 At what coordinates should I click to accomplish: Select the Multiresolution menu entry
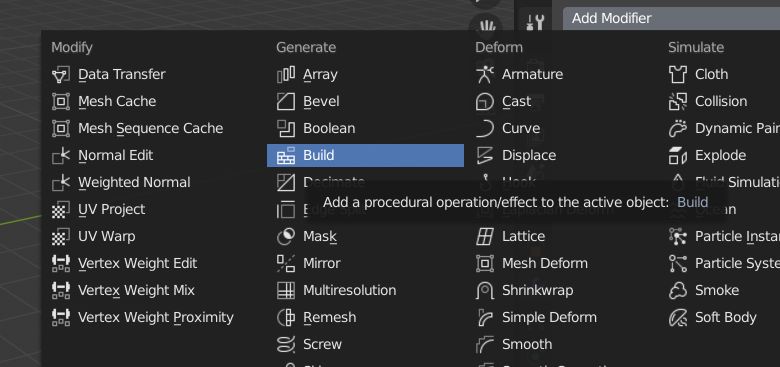[x=349, y=290]
